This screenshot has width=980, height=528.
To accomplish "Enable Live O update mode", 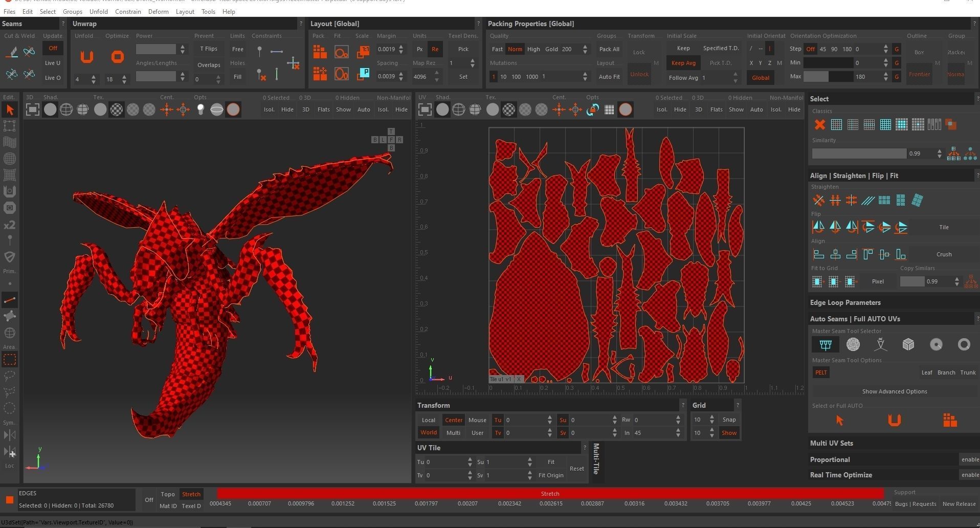I will tap(53, 78).
